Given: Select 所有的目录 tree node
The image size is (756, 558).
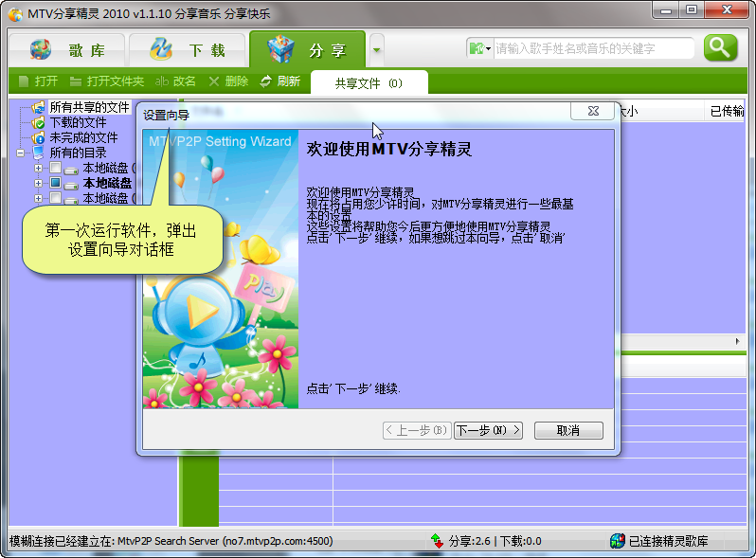Looking at the screenshot, I should (78, 153).
